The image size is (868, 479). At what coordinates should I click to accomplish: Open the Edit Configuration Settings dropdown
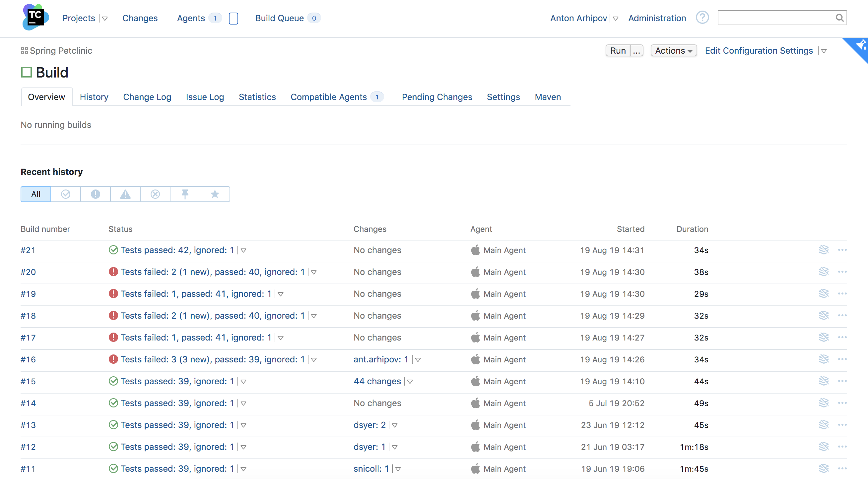click(824, 50)
